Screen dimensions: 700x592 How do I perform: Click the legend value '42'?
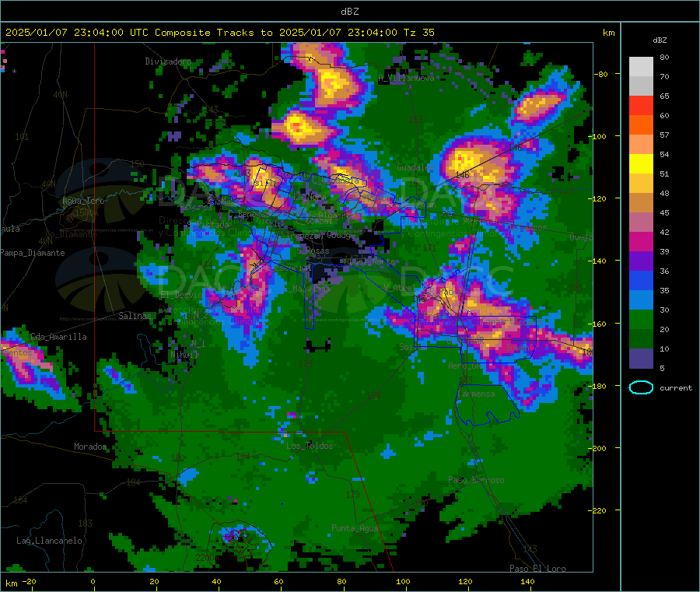pyautogui.click(x=664, y=232)
